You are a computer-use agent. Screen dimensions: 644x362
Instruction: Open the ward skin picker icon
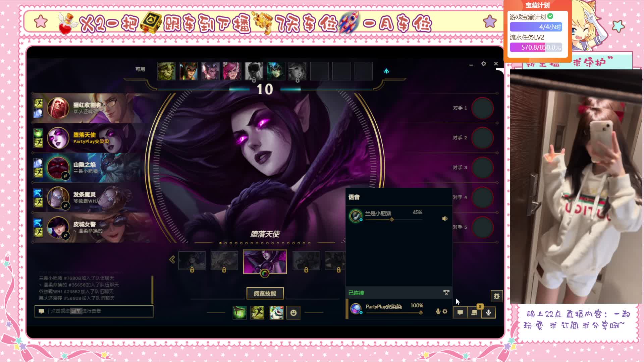point(276,313)
